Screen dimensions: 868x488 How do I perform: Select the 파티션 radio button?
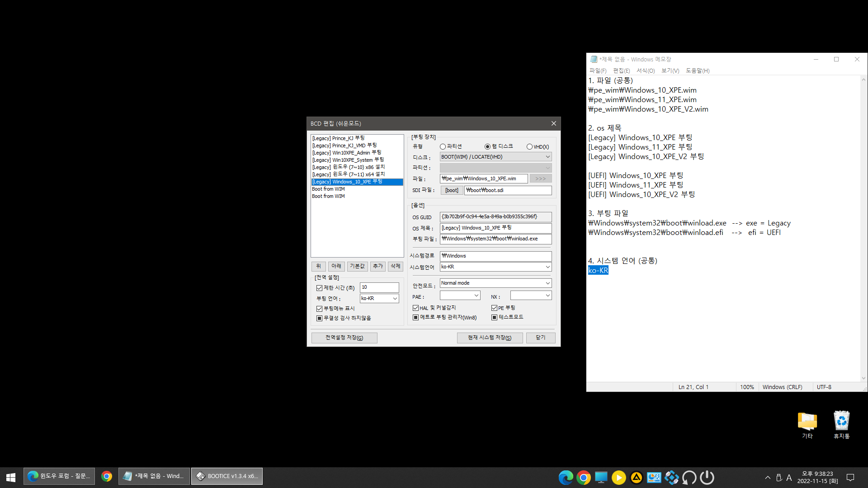(x=443, y=147)
